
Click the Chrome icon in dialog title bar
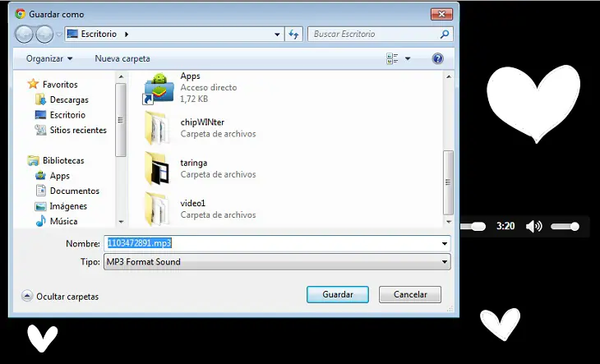point(21,14)
